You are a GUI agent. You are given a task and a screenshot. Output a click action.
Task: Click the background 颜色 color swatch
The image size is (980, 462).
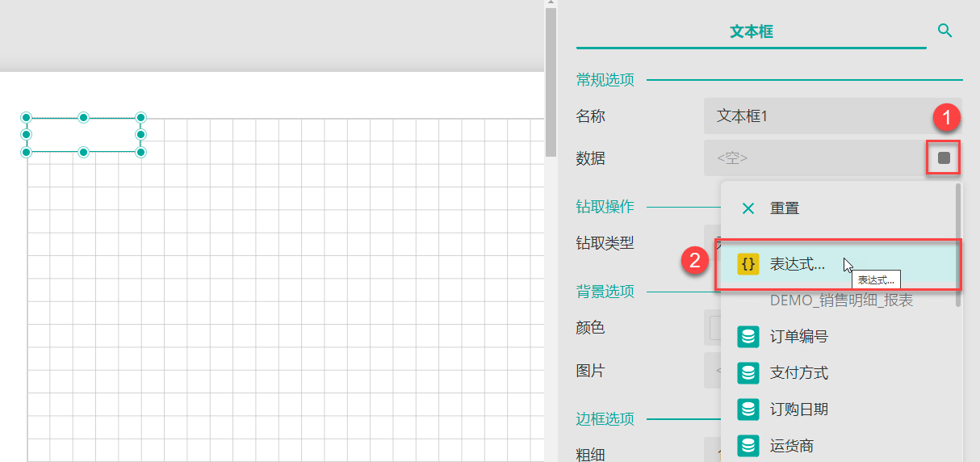pos(714,328)
